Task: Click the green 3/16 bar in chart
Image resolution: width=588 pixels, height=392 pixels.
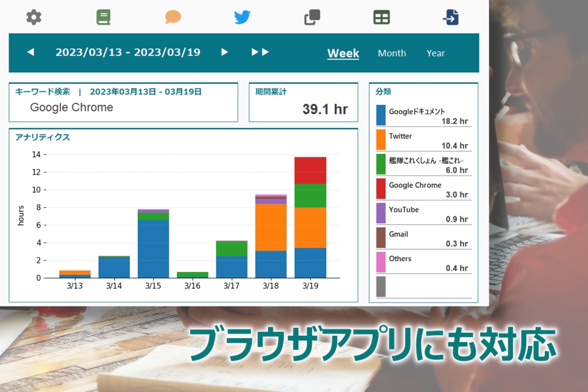Action: tap(192, 275)
